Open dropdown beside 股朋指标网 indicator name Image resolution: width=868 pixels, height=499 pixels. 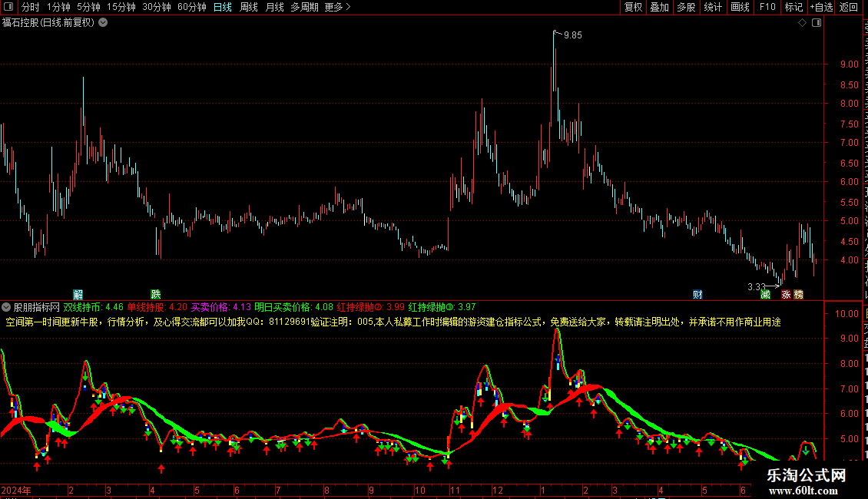coord(6,307)
